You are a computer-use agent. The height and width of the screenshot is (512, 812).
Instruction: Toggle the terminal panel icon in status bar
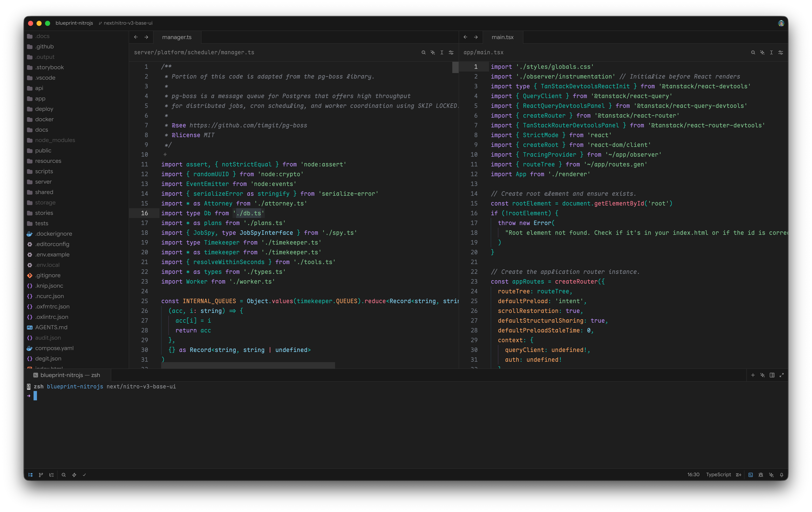[750, 475]
